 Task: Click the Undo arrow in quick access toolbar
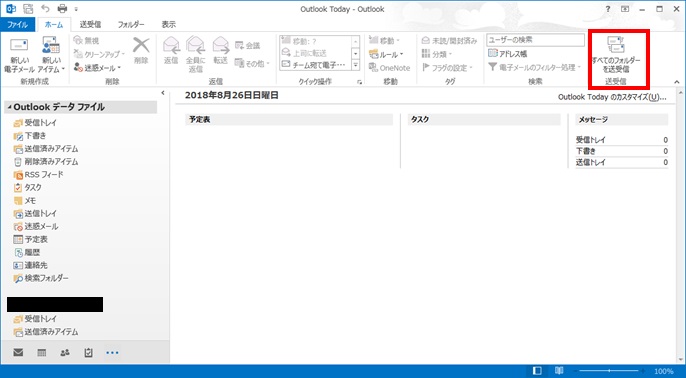click(45, 8)
